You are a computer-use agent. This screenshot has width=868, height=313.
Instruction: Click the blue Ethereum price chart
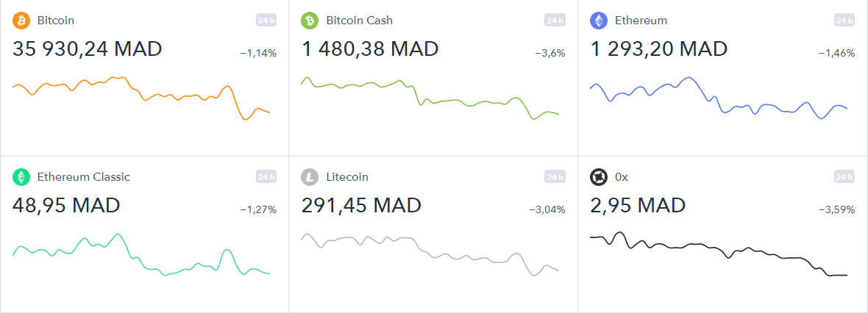coord(719,98)
